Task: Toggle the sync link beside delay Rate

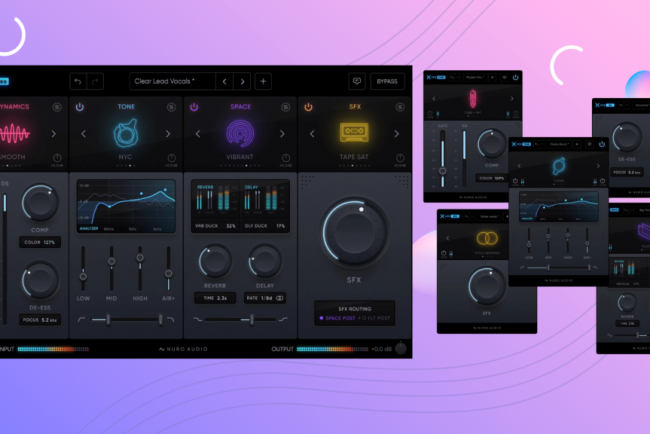Action: pos(280,298)
